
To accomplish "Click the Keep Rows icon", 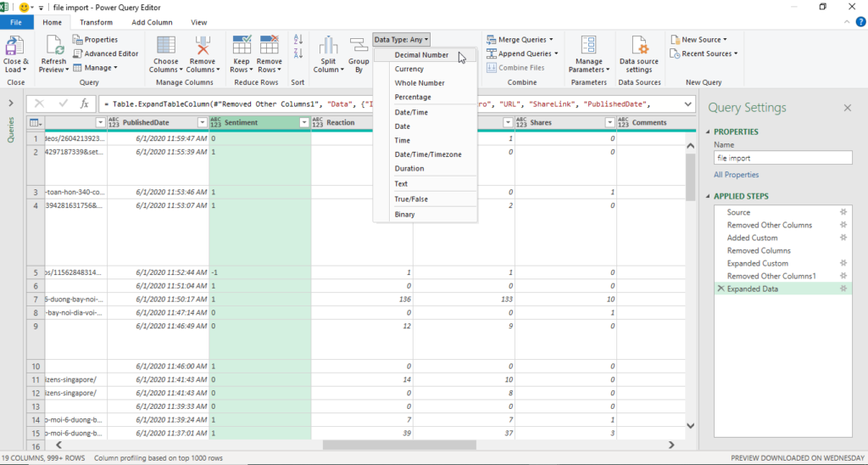I will [x=242, y=46].
